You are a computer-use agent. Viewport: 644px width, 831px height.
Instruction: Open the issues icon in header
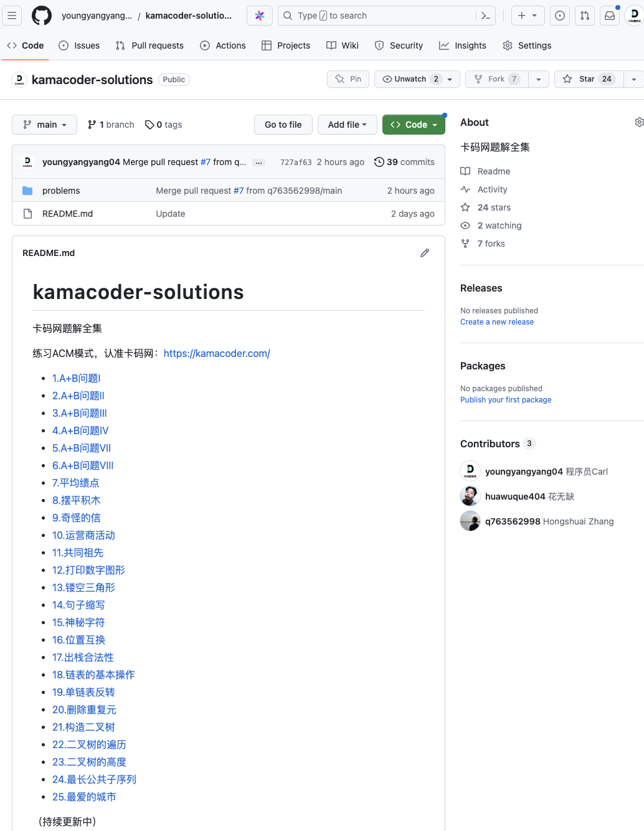pos(560,16)
